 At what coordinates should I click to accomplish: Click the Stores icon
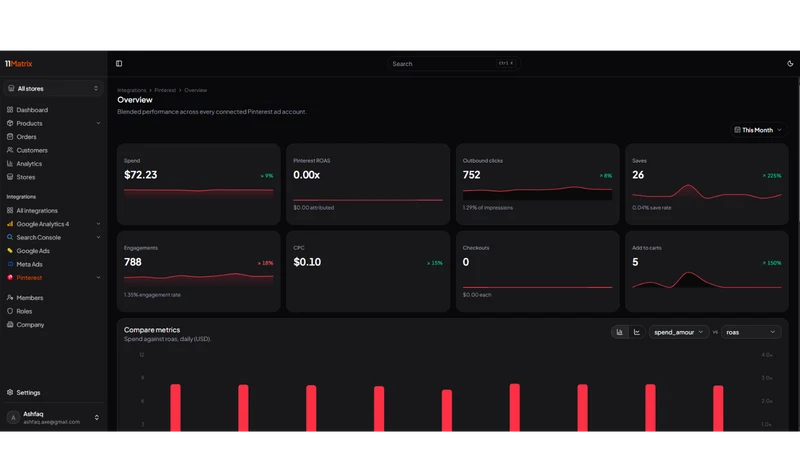pyautogui.click(x=10, y=177)
